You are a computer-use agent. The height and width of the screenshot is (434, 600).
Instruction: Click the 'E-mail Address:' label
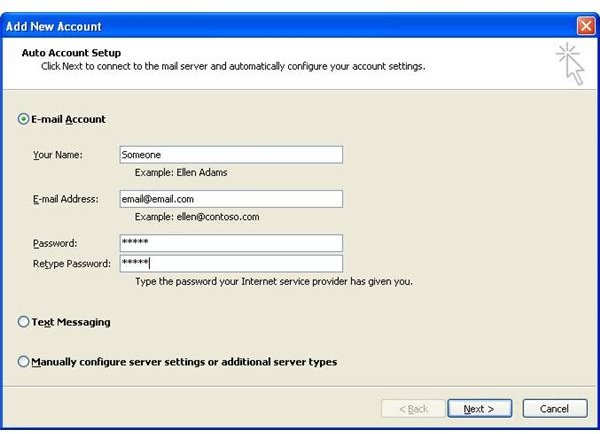click(x=66, y=199)
